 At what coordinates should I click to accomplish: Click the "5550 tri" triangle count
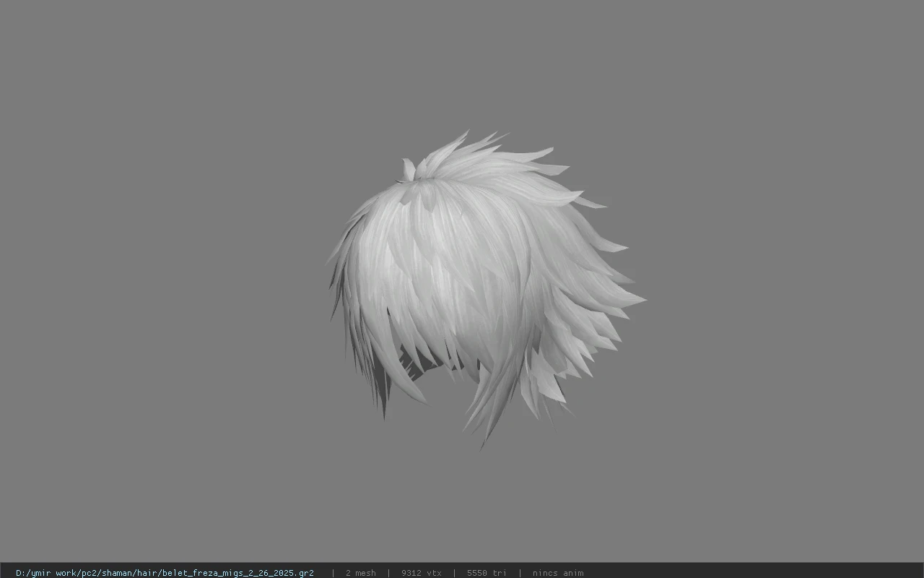coord(487,573)
